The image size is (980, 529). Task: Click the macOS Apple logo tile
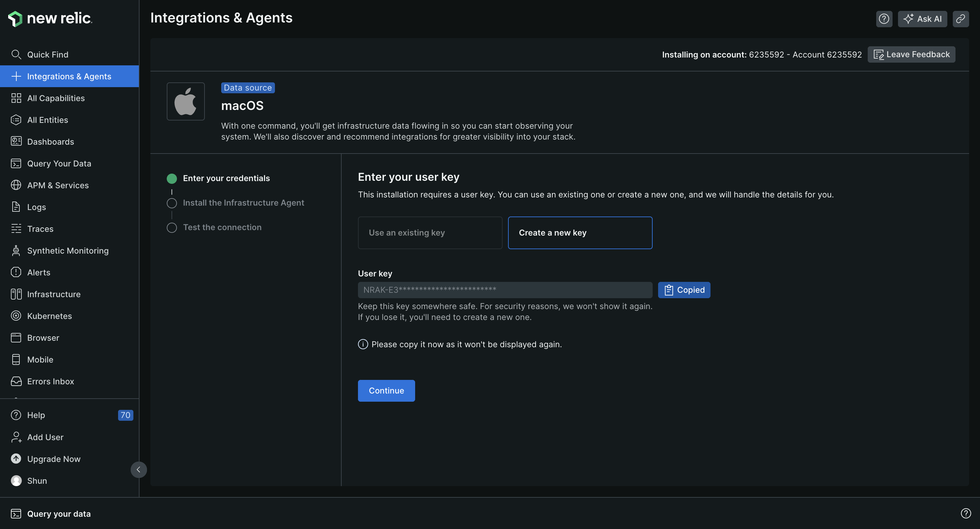(186, 101)
